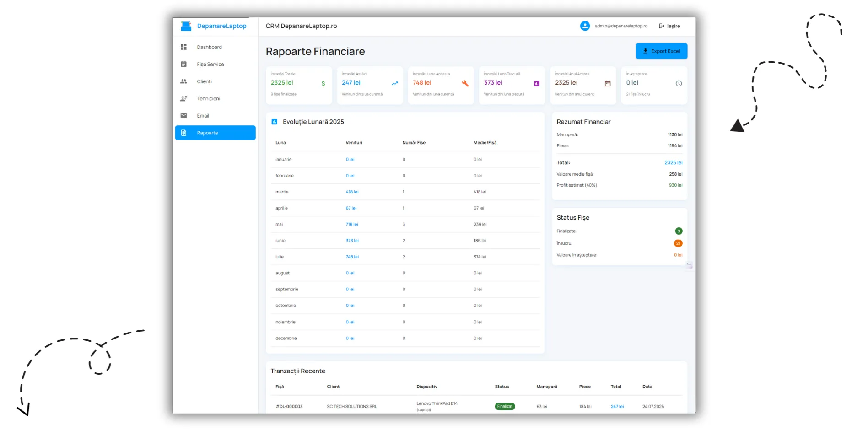Click the 247 lei Încasări Astăzi amount
The width and height of the screenshot is (868, 430).
[x=351, y=83]
